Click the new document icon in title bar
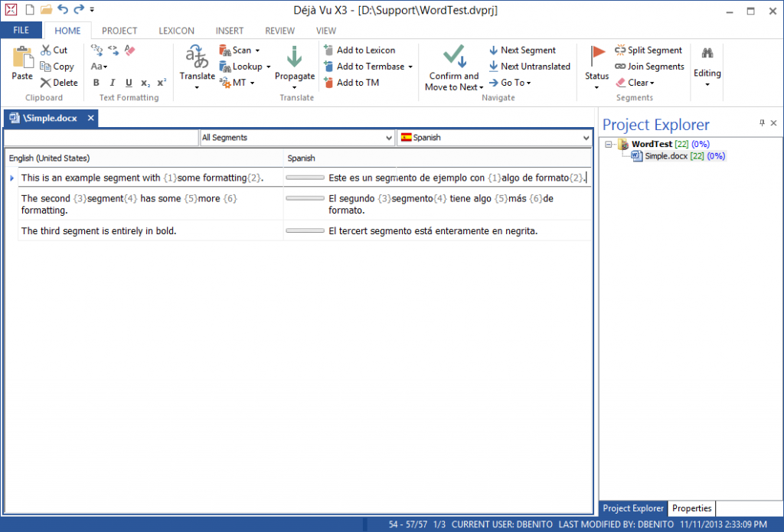This screenshot has width=784, height=532. point(30,9)
